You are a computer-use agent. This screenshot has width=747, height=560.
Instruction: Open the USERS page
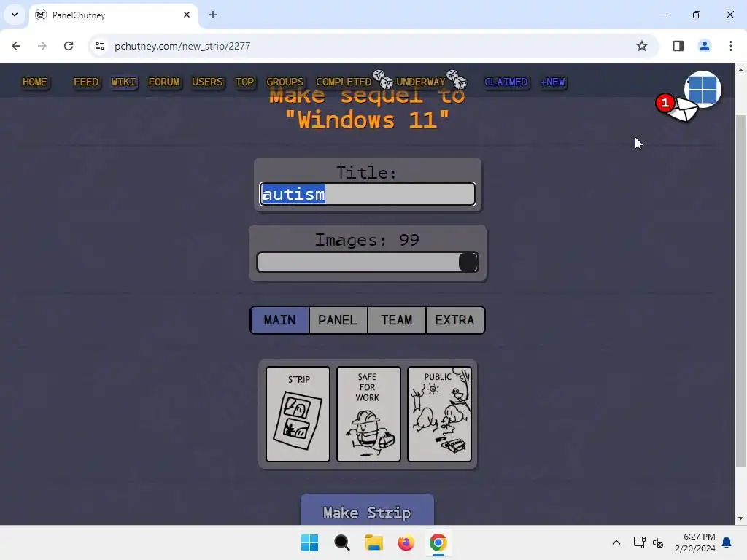click(207, 82)
